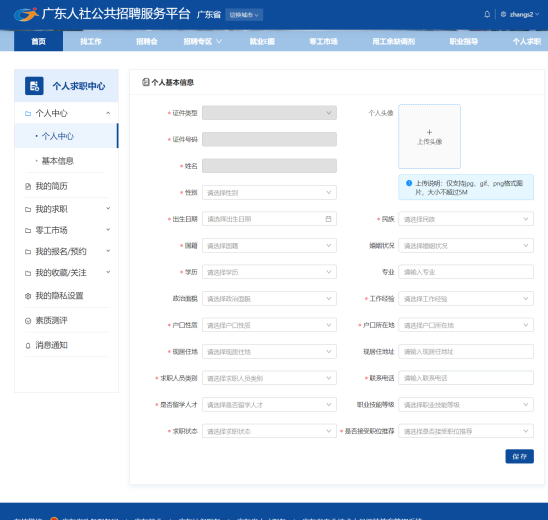Collapse the 个人中心 sidebar group

pyautogui.click(x=66, y=113)
